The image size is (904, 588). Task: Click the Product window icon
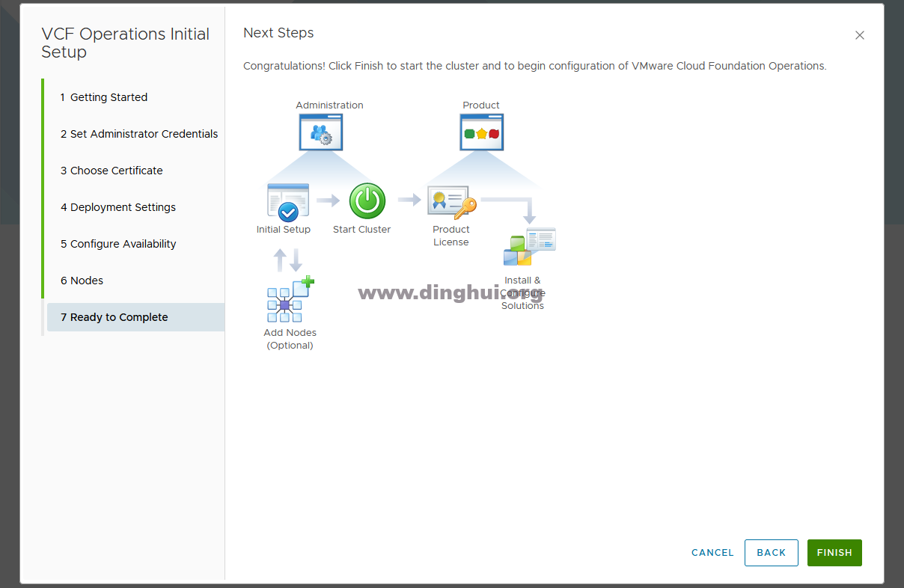482,132
